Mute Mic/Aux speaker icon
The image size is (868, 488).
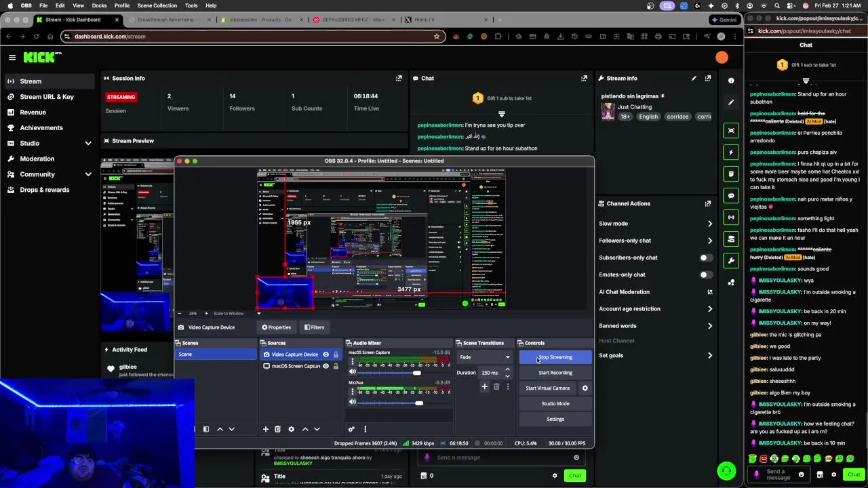click(x=353, y=403)
